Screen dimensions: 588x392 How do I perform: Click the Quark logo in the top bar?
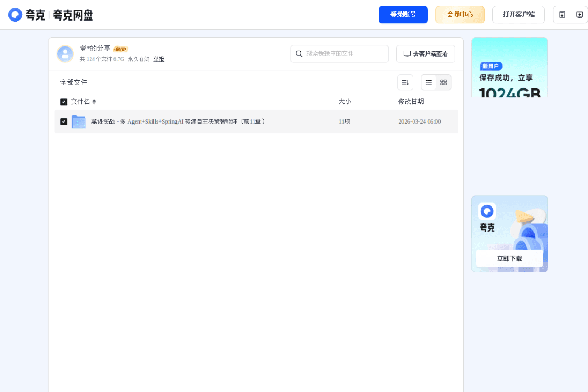[x=15, y=14]
